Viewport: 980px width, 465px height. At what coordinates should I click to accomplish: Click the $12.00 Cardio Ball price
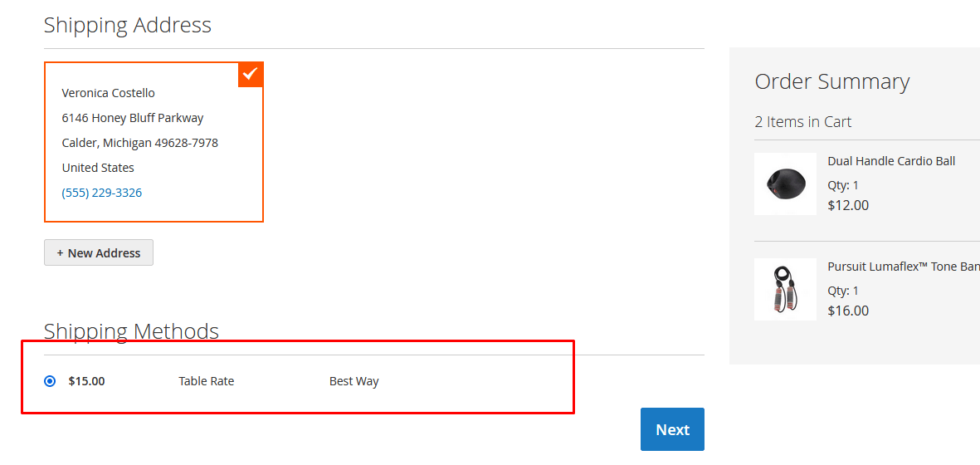point(848,205)
